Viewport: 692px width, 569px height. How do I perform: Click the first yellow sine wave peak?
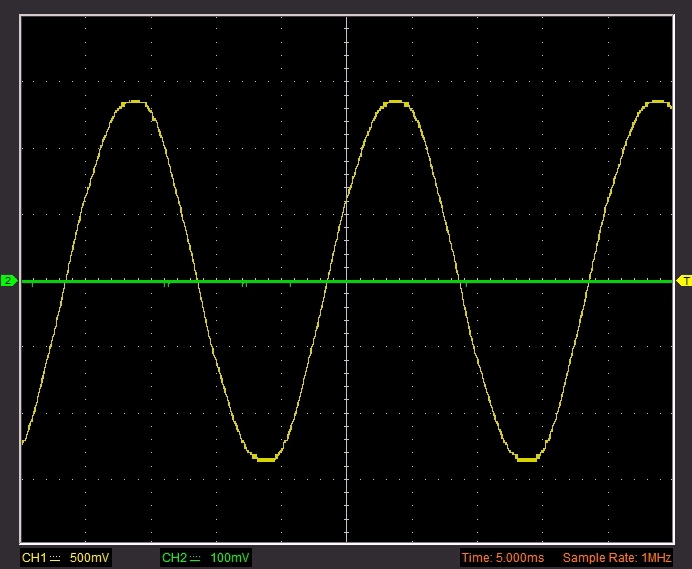135,102
